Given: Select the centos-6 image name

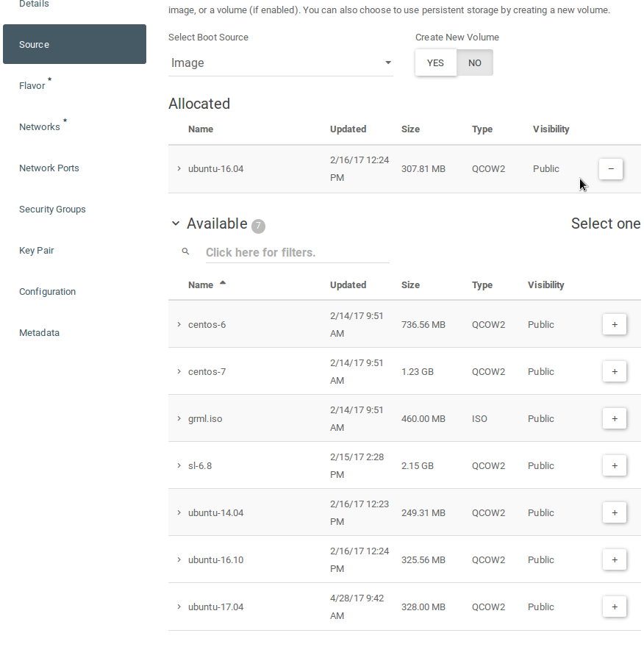Looking at the screenshot, I should point(207,325).
